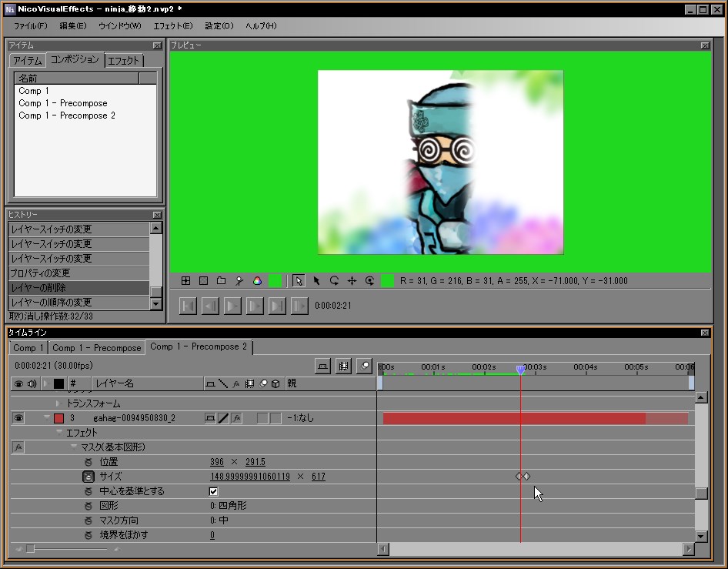Play the preview
The height and width of the screenshot is (569, 728).
pyautogui.click(x=232, y=306)
